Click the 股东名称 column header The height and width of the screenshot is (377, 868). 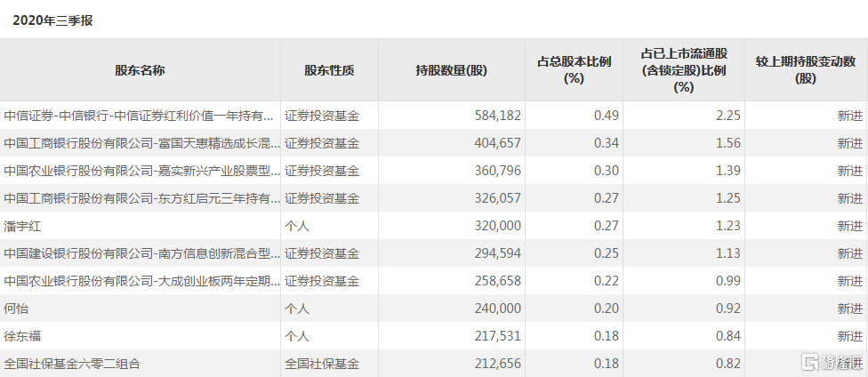[x=140, y=70]
